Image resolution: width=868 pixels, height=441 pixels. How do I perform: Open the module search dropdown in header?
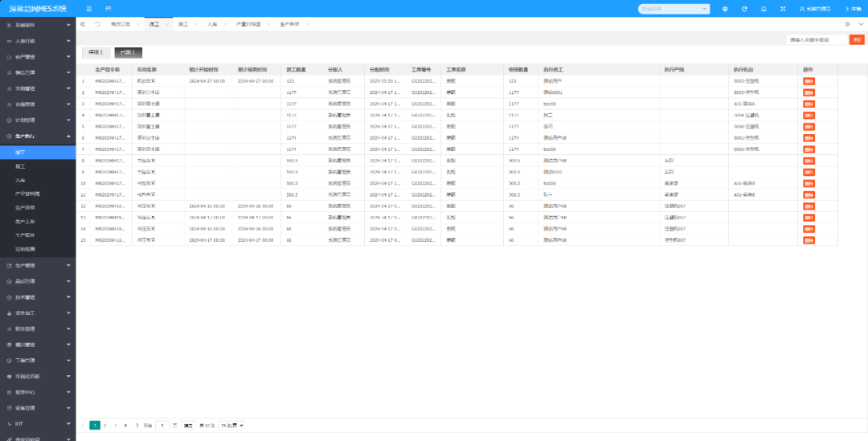[x=674, y=9]
